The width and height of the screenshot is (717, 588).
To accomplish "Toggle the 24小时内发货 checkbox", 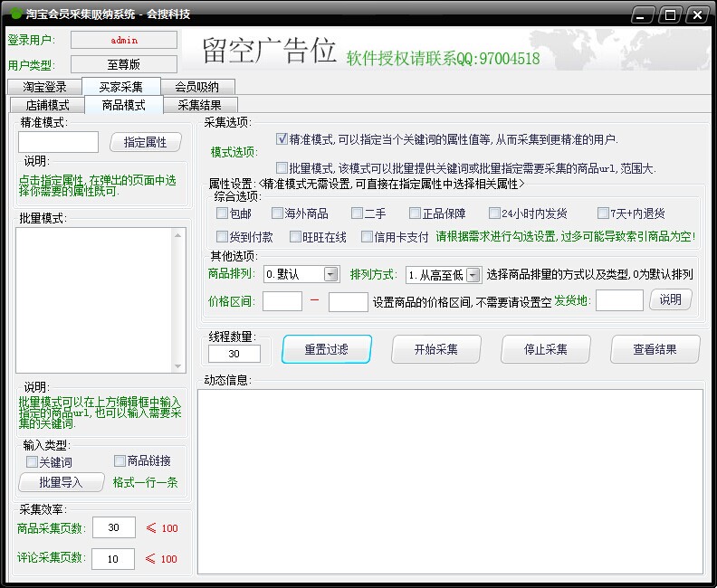I will pyautogui.click(x=494, y=213).
